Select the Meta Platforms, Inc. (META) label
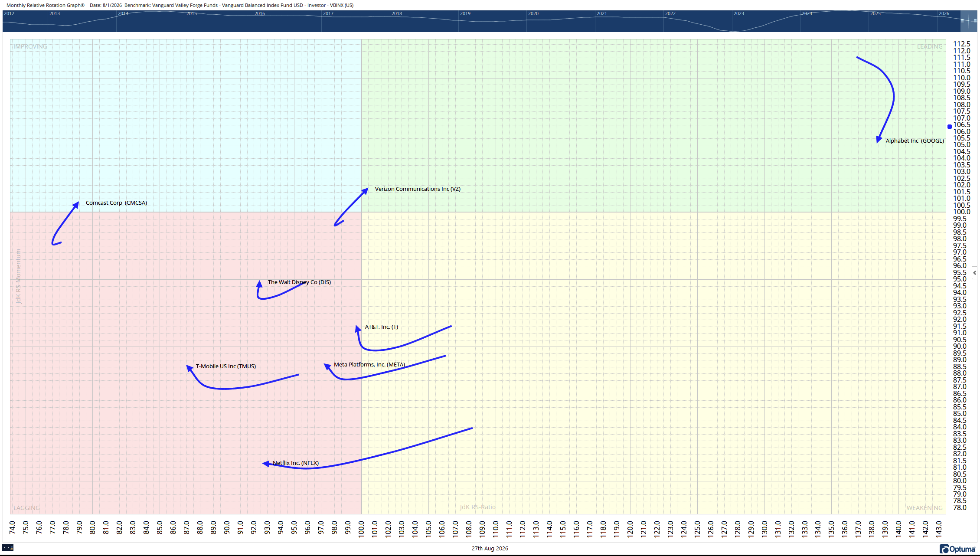980x556 pixels. (369, 365)
